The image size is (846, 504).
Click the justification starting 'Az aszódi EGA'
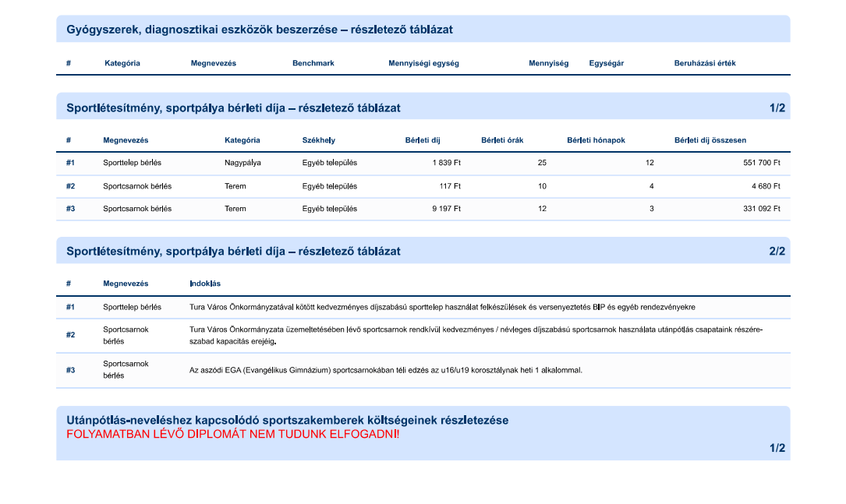386,370
